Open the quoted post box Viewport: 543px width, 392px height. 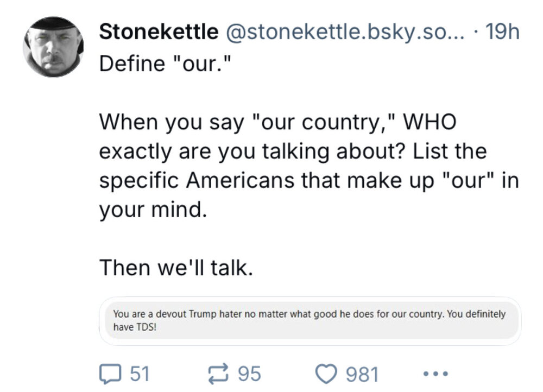point(310,321)
